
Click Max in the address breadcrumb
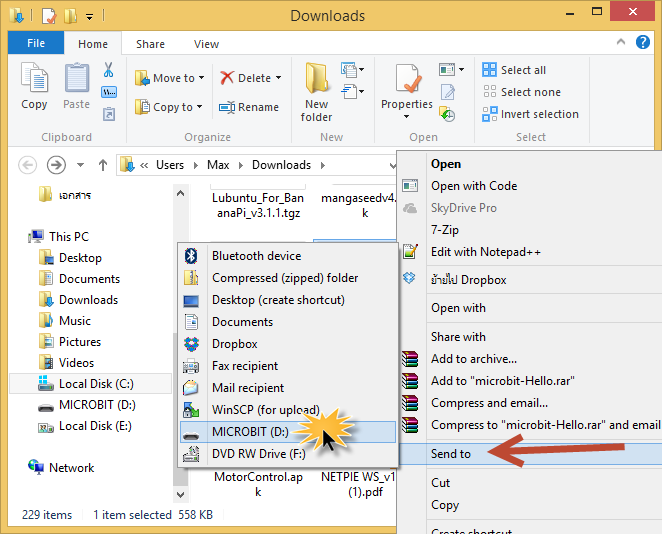pos(218,165)
